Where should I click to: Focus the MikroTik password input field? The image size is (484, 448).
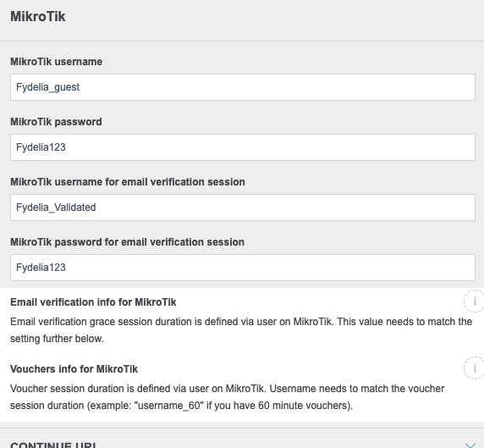pyautogui.click(x=243, y=147)
